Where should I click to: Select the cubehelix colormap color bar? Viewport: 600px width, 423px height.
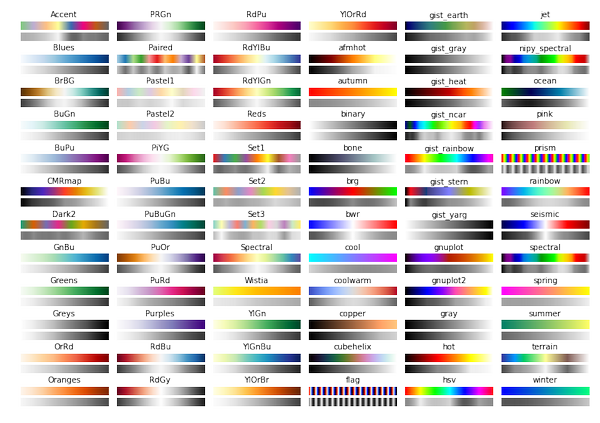[353, 358]
